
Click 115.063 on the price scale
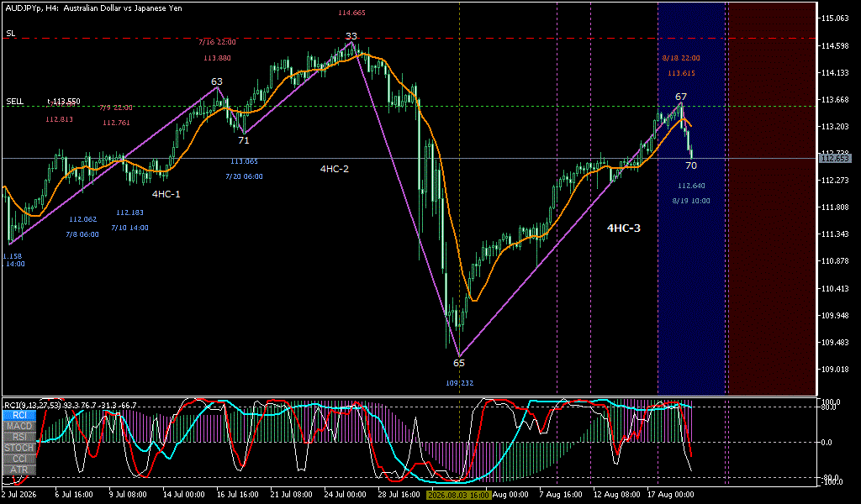pos(835,18)
